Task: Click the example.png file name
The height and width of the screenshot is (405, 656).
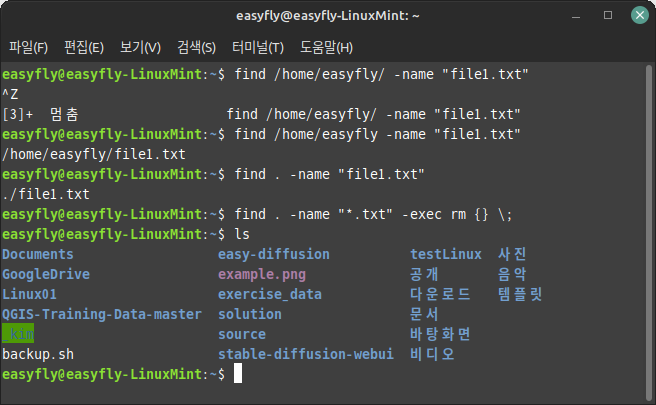Action: (x=262, y=274)
